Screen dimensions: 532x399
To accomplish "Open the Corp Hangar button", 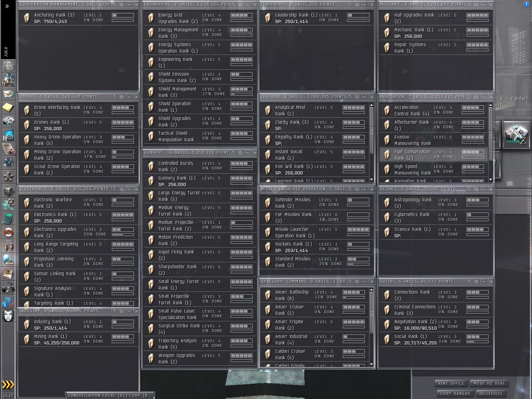I will coord(455,393).
